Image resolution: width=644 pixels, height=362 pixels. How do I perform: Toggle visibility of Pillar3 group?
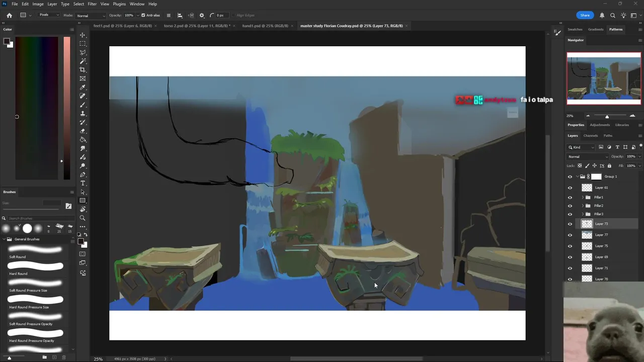[x=570, y=214]
